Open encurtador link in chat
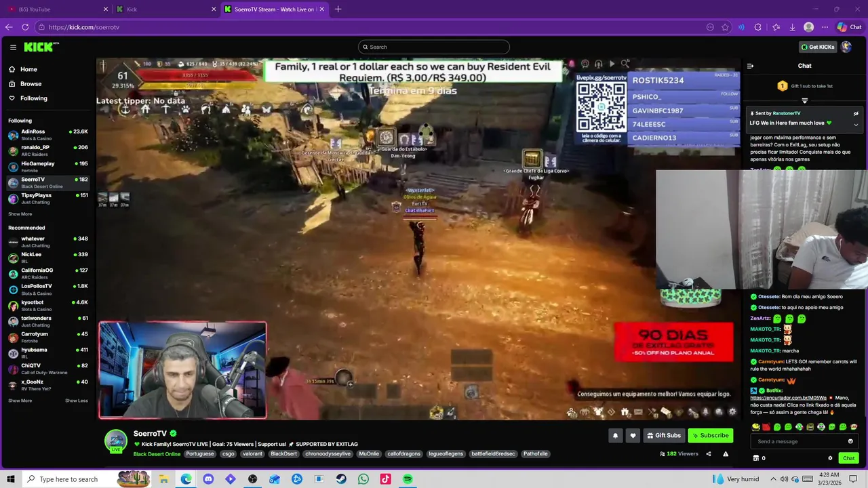 point(788,398)
